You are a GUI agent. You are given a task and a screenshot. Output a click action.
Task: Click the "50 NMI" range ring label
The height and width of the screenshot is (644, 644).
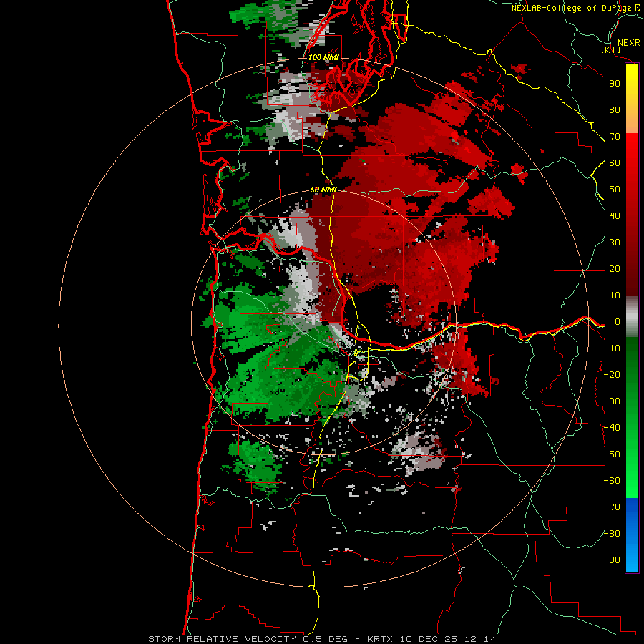pyautogui.click(x=323, y=190)
